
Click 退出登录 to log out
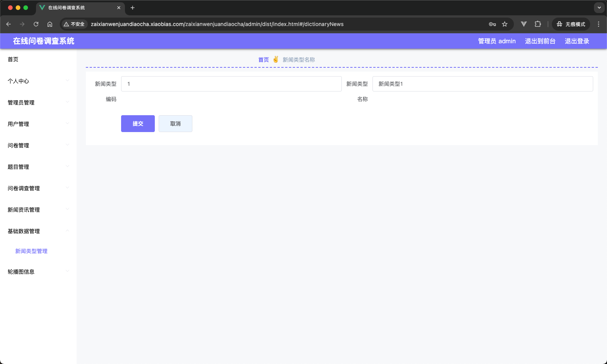[x=577, y=41]
